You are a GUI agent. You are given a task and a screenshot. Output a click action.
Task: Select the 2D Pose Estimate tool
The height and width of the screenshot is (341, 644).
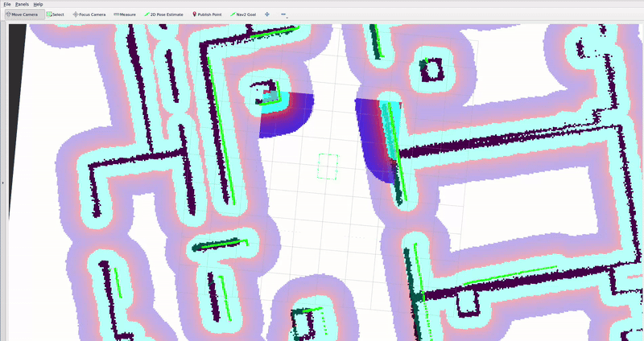[164, 14]
